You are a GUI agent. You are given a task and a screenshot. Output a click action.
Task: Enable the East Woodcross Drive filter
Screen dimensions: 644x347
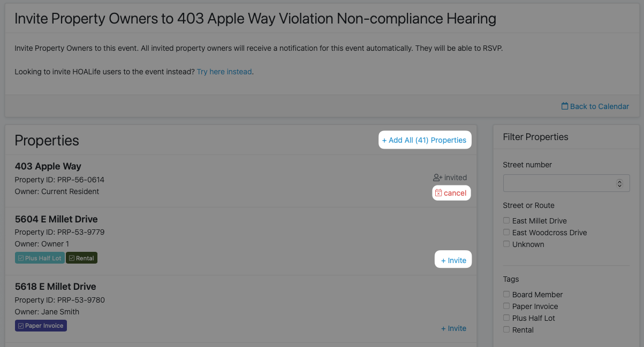(x=506, y=232)
